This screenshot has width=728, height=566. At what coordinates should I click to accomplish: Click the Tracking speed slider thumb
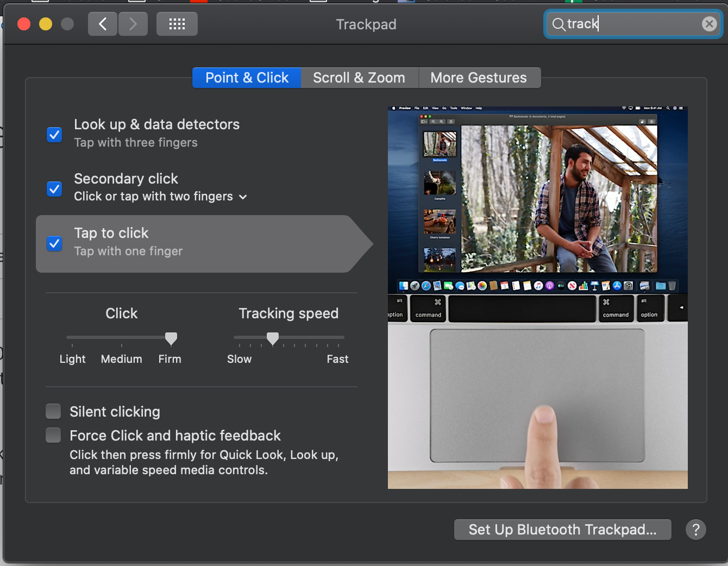(x=273, y=338)
